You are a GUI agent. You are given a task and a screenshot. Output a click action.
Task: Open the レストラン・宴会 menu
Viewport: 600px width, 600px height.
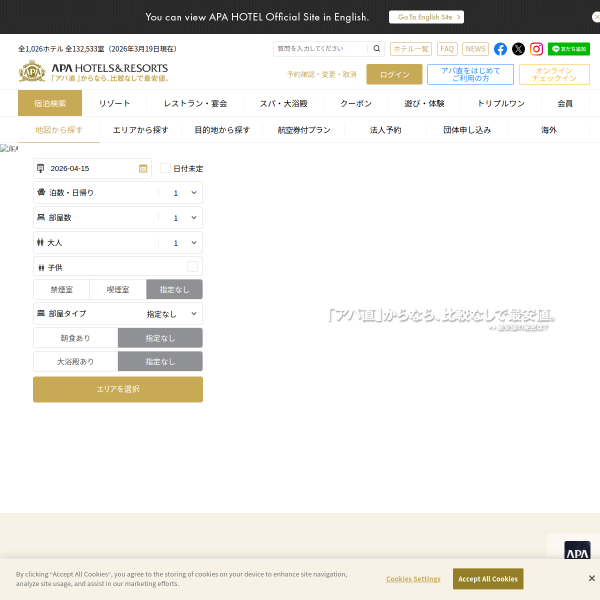coord(195,103)
